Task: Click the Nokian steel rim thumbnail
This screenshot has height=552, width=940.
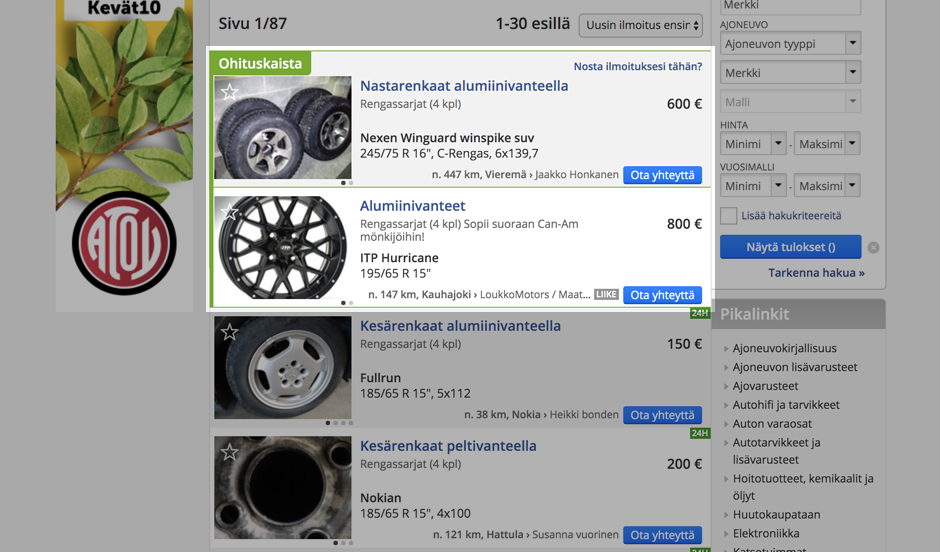Action: pyautogui.click(x=283, y=487)
